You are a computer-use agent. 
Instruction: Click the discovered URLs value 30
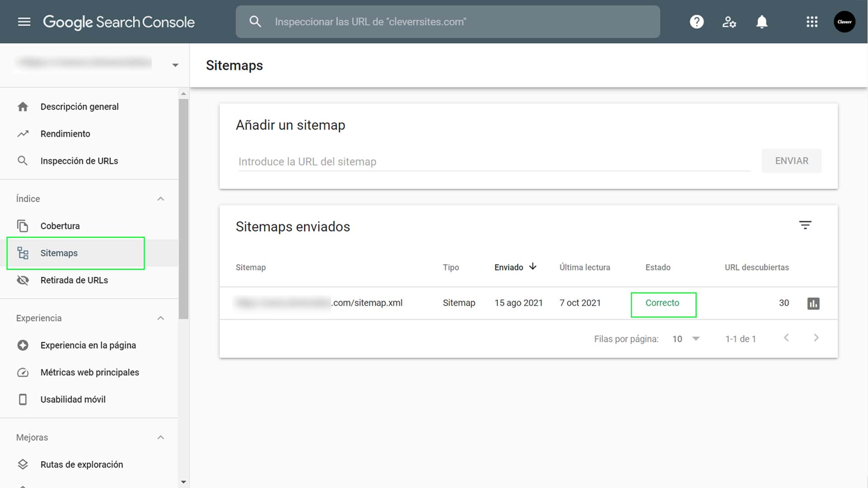pos(784,303)
